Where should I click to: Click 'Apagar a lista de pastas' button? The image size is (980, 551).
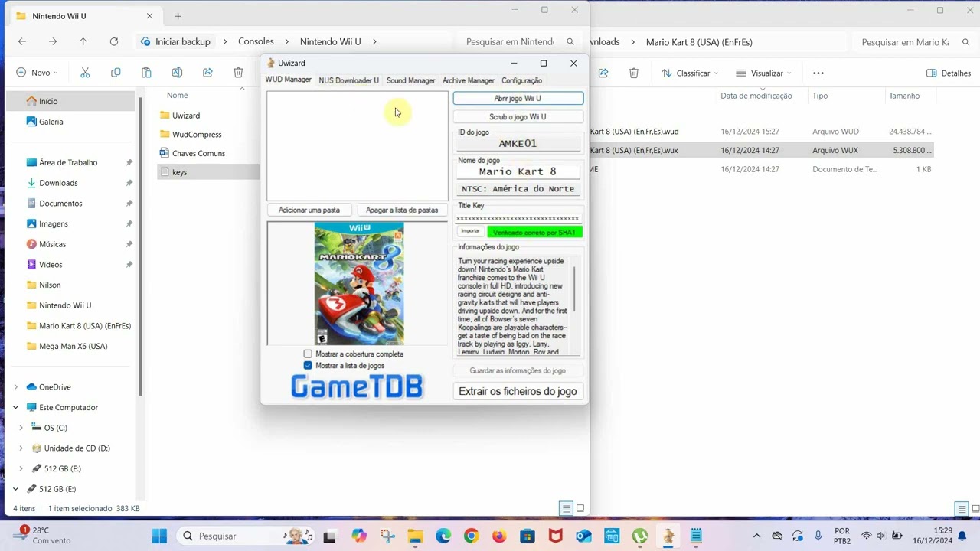tap(402, 210)
